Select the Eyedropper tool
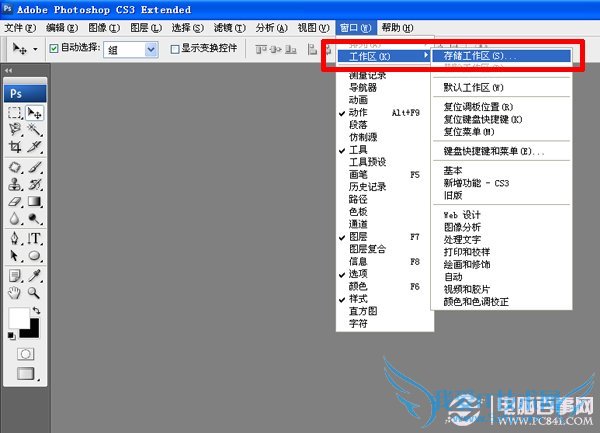Viewport: 600px width, 433px height. coord(35,275)
